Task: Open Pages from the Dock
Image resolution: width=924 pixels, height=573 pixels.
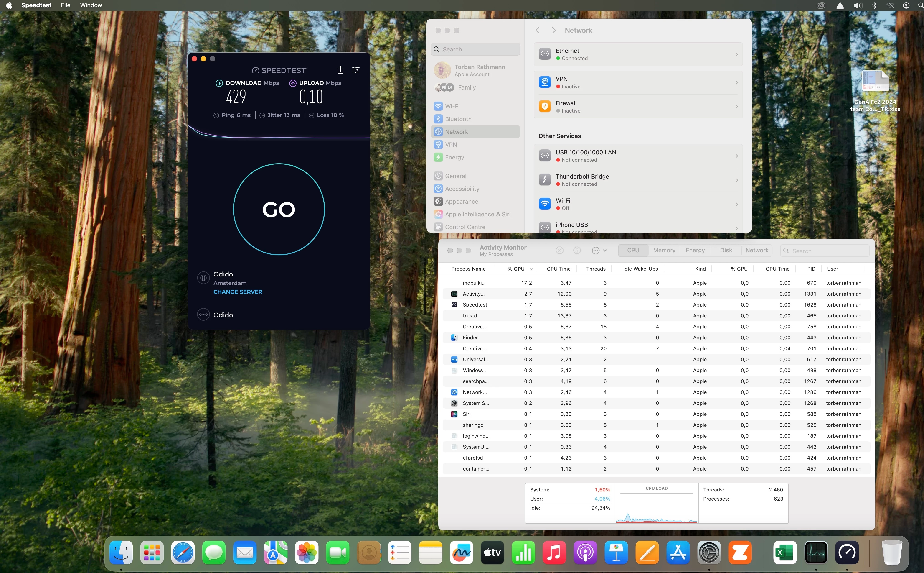Action: [647, 553]
